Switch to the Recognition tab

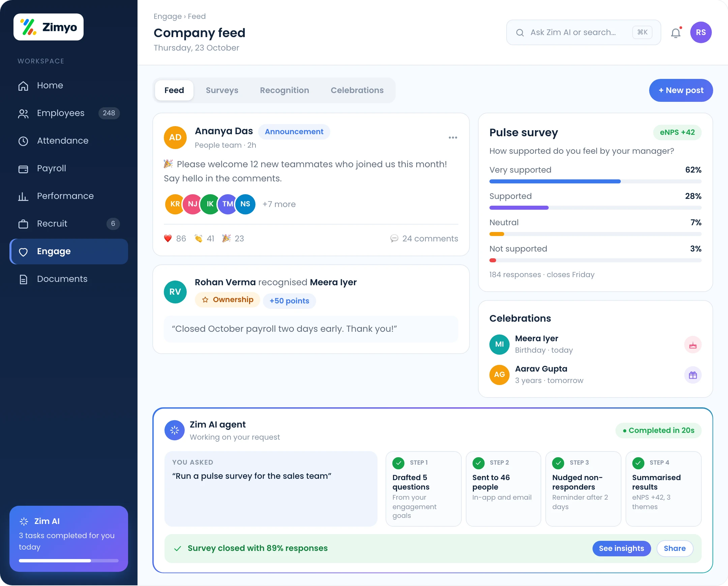pos(285,90)
